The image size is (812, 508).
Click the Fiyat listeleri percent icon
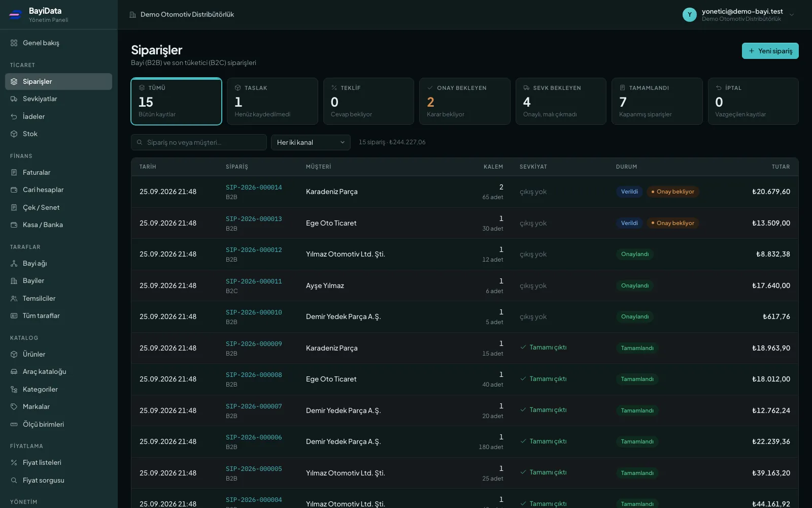[14, 463]
